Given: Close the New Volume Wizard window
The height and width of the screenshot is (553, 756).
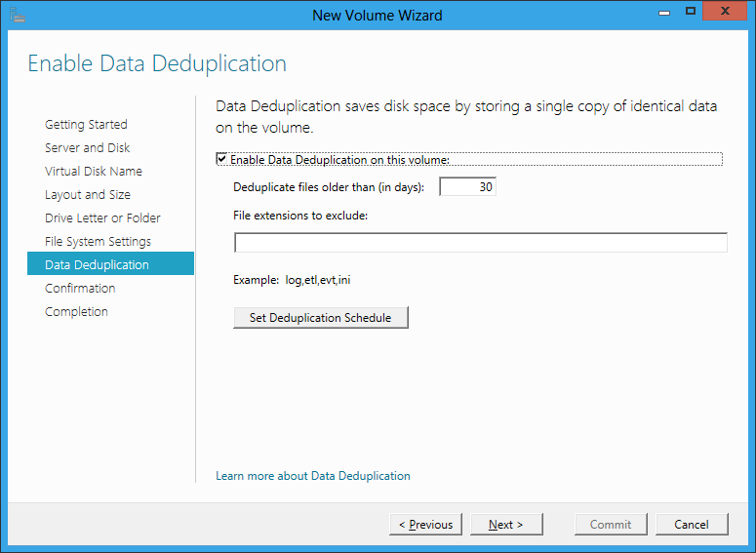Looking at the screenshot, I should [725, 11].
